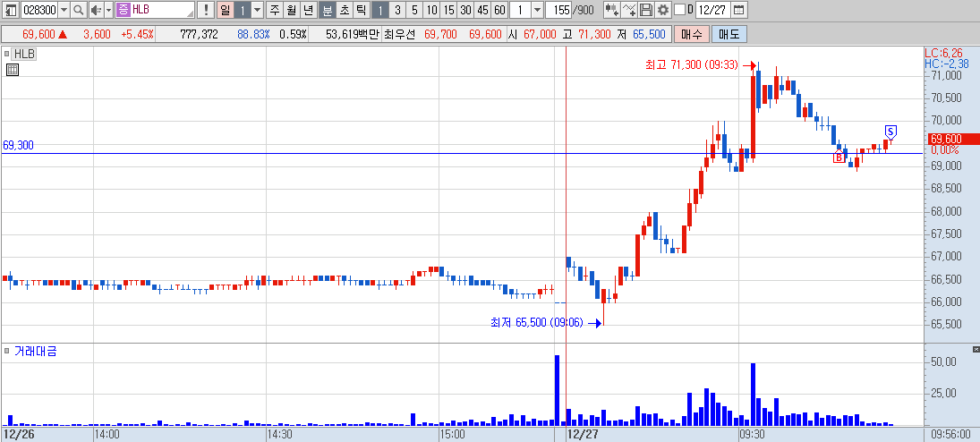Choose the 45-minute interval button
Viewport: 980px width, 442px height.
pyautogui.click(x=481, y=9)
